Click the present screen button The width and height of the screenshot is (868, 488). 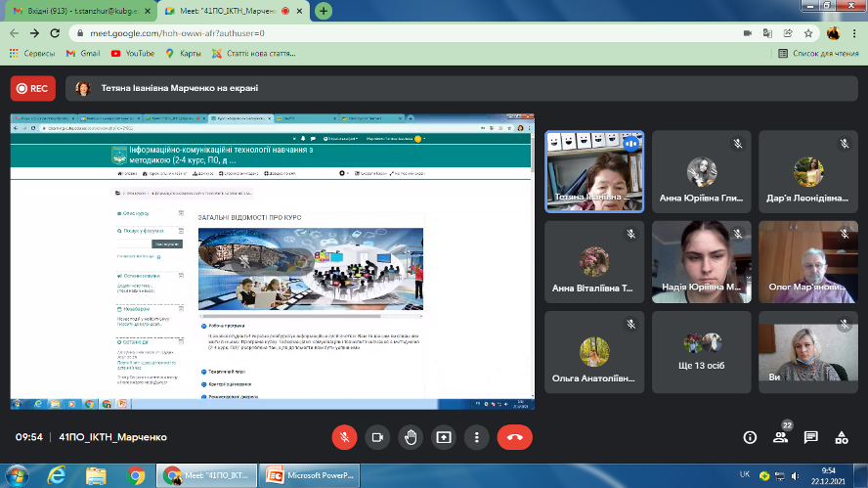[x=444, y=437]
